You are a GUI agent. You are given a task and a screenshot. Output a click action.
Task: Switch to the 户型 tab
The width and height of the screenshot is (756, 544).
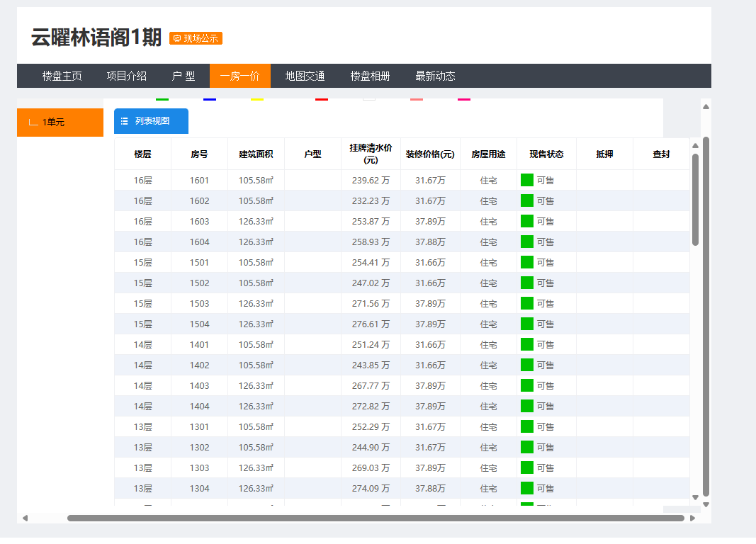(184, 76)
